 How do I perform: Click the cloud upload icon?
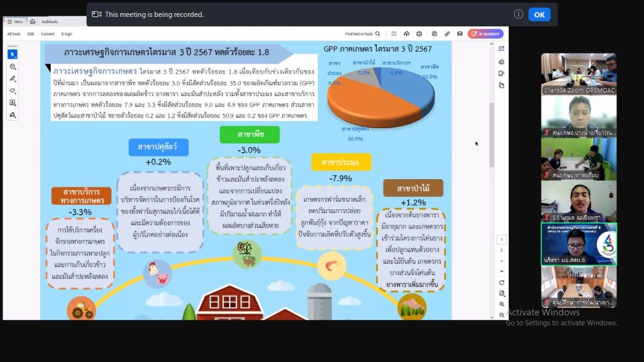click(x=406, y=34)
